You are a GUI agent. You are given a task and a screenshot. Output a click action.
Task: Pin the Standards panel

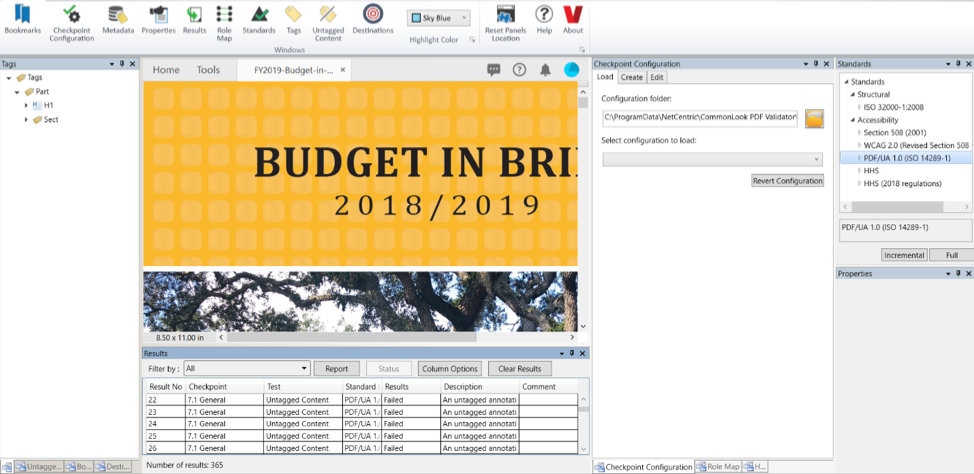tap(957, 63)
